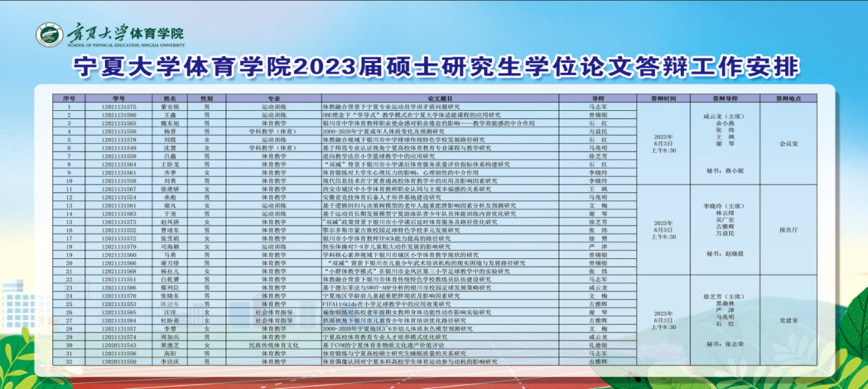Click the 答辩地点 column header
The height and width of the screenshot is (389, 868).
click(x=788, y=98)
